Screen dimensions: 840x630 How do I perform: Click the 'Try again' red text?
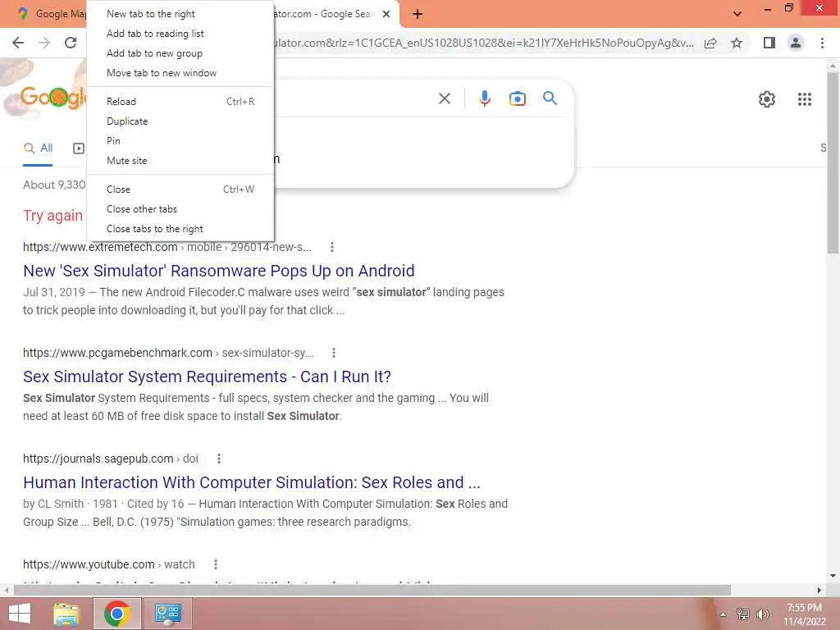click(53, 216)
